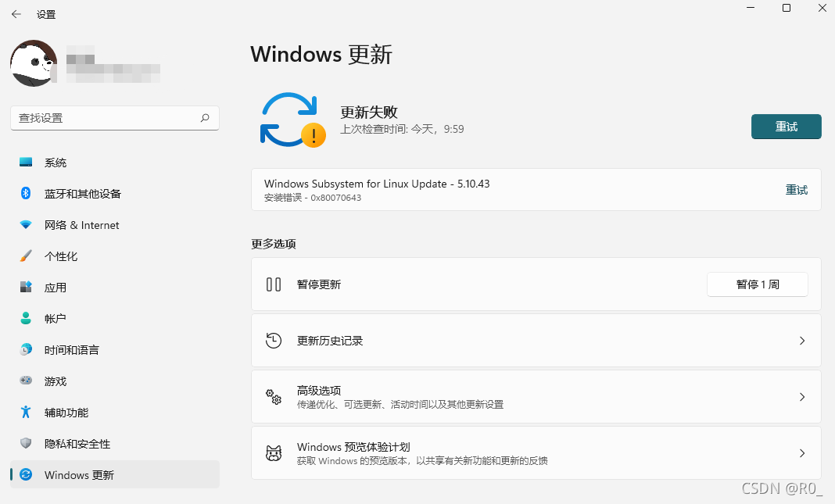Click the 时间和语言 clock globe icon

point(26,349)
